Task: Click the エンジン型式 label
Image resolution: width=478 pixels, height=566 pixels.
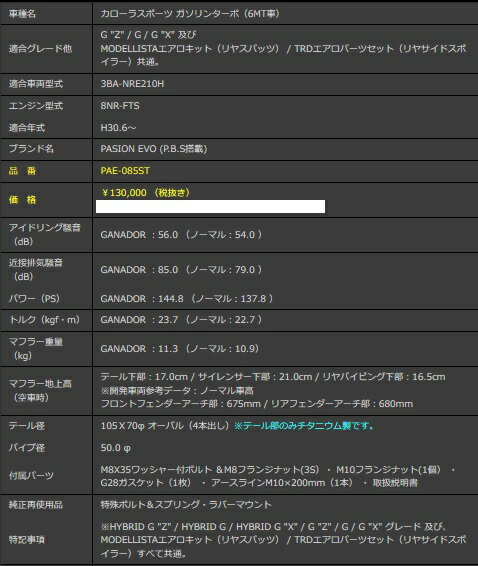Action: pyautogui.click(x=36, y=106)
